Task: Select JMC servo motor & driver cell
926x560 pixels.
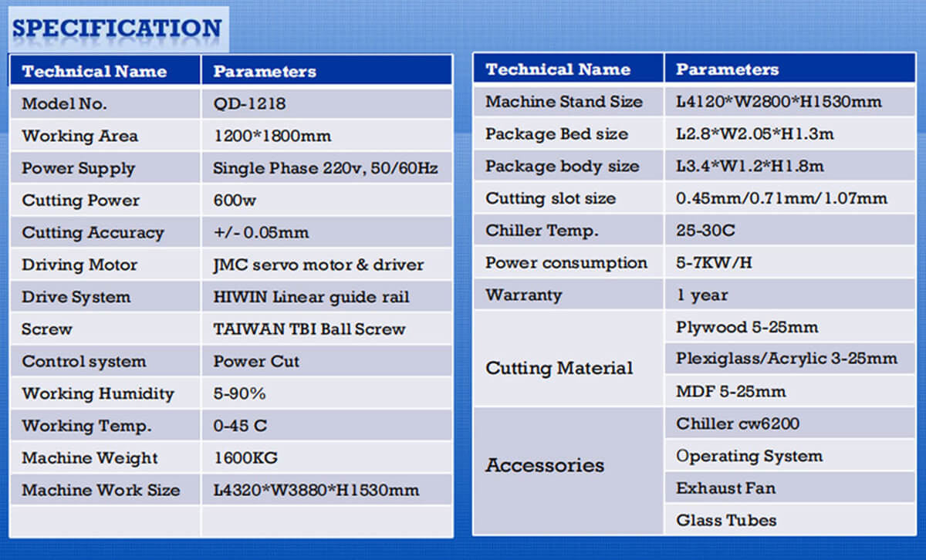Action: (x=318, y=265)
